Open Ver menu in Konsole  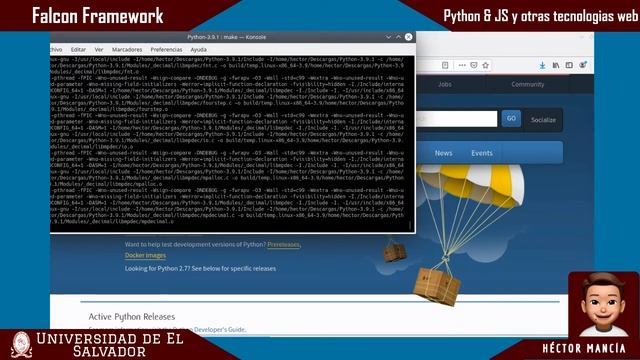coord(99,49)
